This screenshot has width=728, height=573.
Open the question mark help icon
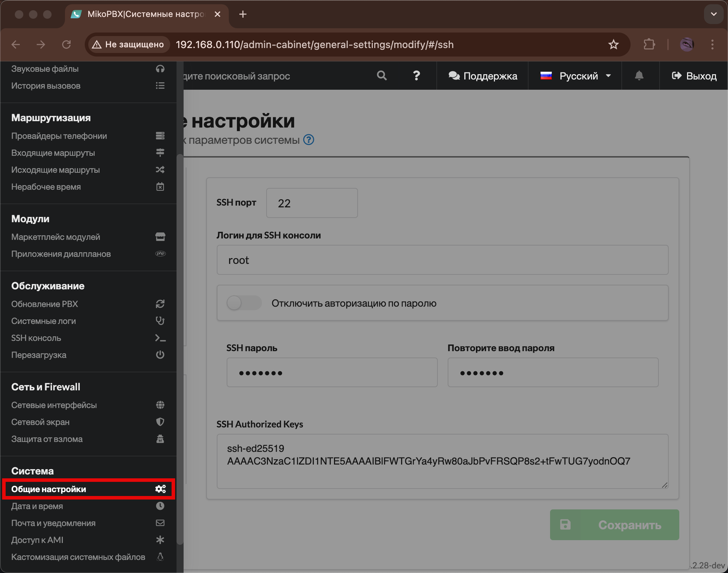(x=417, y=76)
